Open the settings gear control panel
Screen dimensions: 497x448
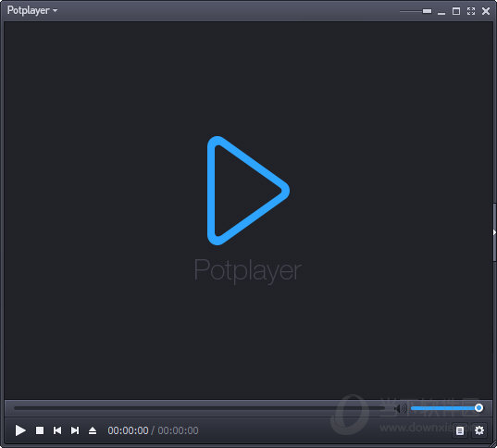479,430
